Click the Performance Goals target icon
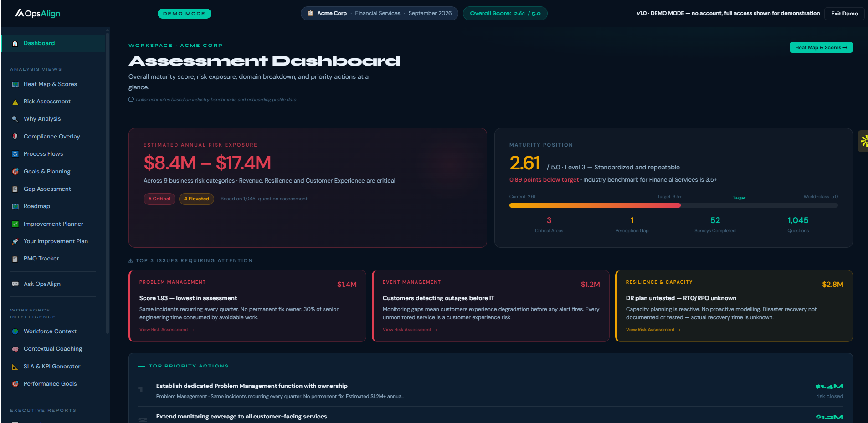 (x=15, y=384)
